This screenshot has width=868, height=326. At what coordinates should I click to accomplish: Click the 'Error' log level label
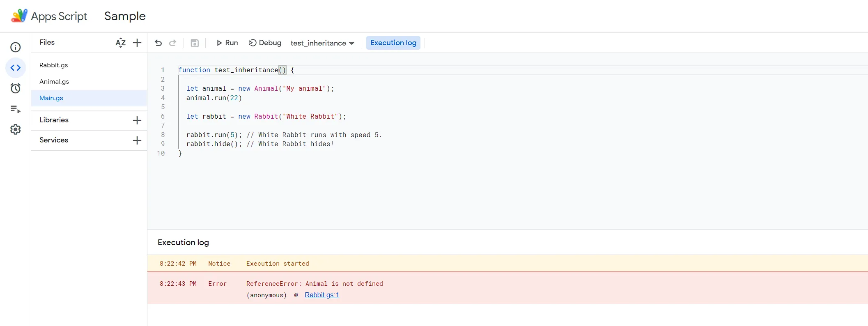pyautogui.click(x=217, y=284)
